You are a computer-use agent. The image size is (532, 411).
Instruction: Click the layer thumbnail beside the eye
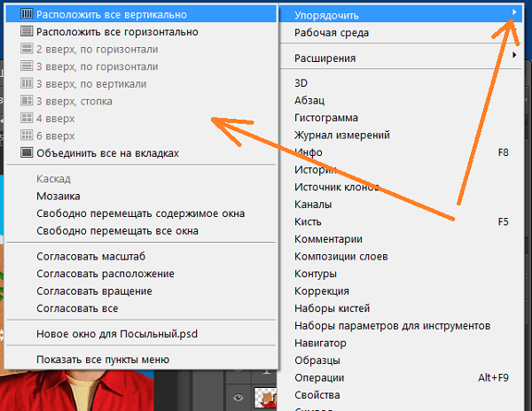(265, 398)
